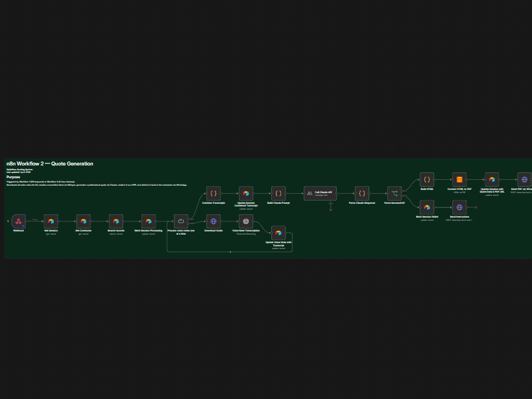Screen dimensions: 532x399
Task: Open the Send PDF via WhatsApp node
Action: pyautogui.click(x=525, y=179)
